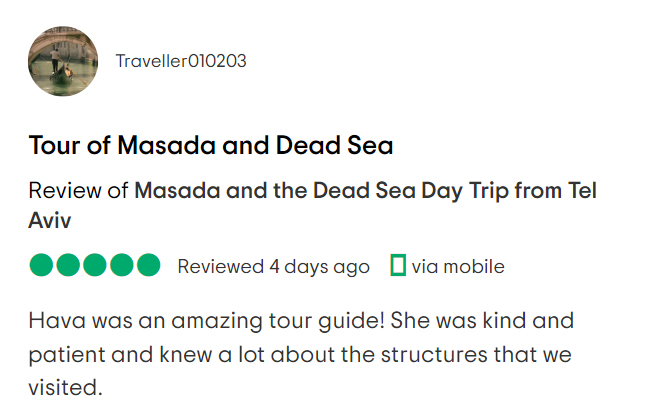
Task: Click the 'Review of' label text
Action: click(78, 191)
